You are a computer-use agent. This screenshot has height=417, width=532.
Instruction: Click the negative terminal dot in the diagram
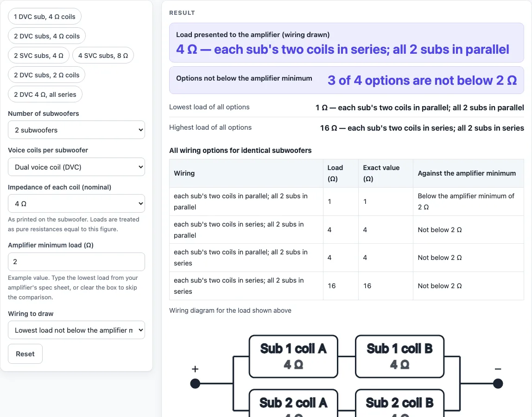click(498, 384)
